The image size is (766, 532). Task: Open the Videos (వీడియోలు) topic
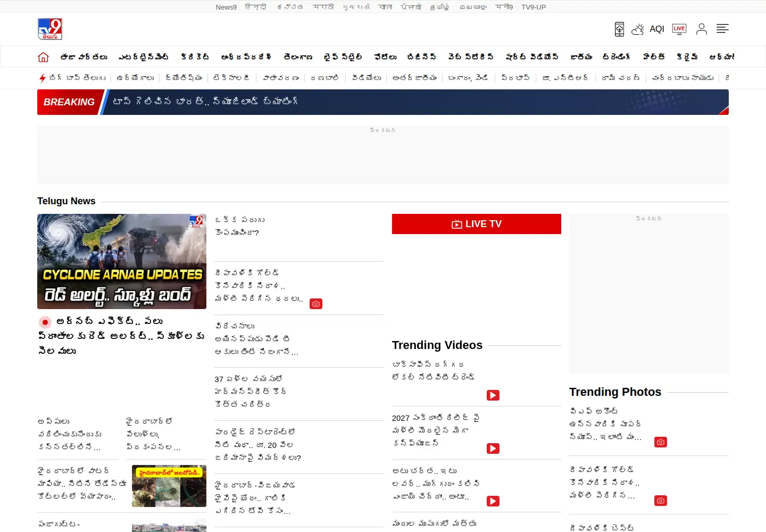pos(367,78)
